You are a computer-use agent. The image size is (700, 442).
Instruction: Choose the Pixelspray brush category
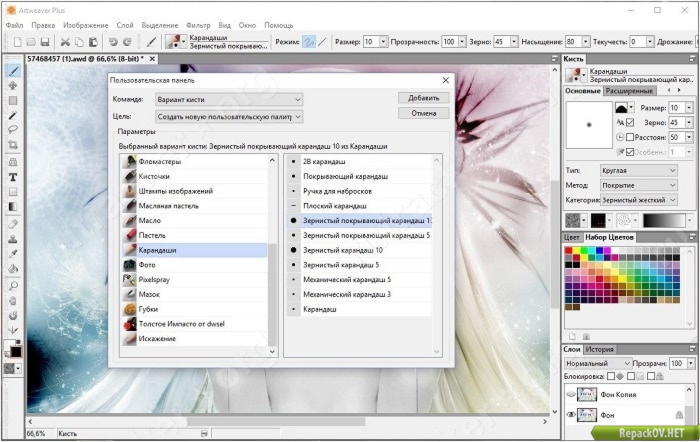[x=155, y=279]
